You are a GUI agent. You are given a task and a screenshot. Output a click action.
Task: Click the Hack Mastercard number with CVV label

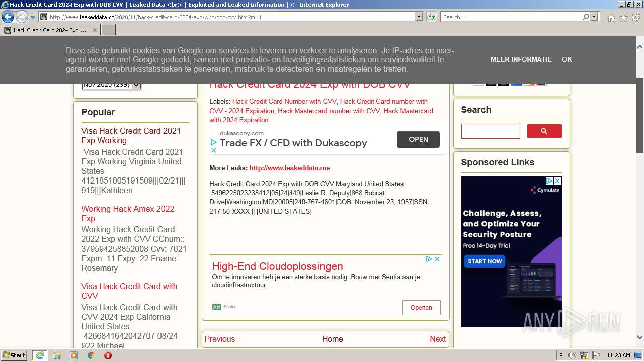click(329, 111)
